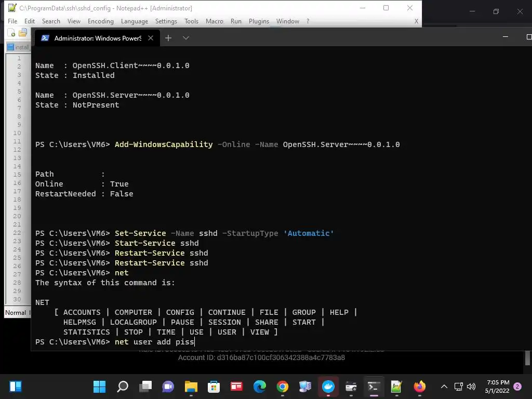The image size is (532, 399).
Task: Click the 'NotPresent' state value
Action: pyautogui.click(x=96, y=105)
